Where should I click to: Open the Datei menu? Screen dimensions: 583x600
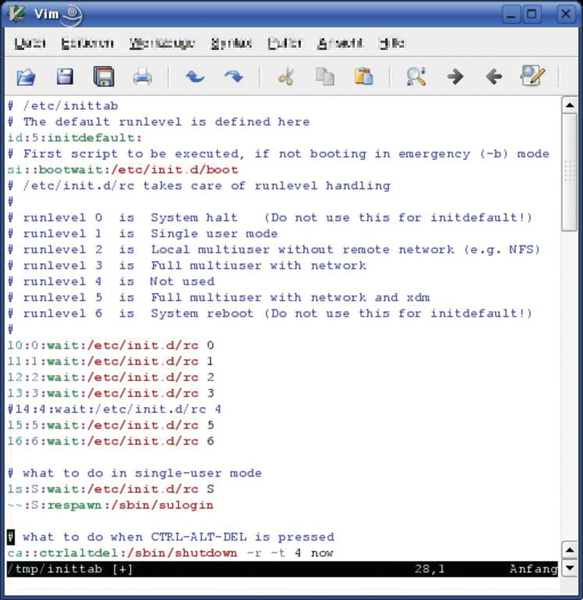pyautogui.click(x=30, y=43)
